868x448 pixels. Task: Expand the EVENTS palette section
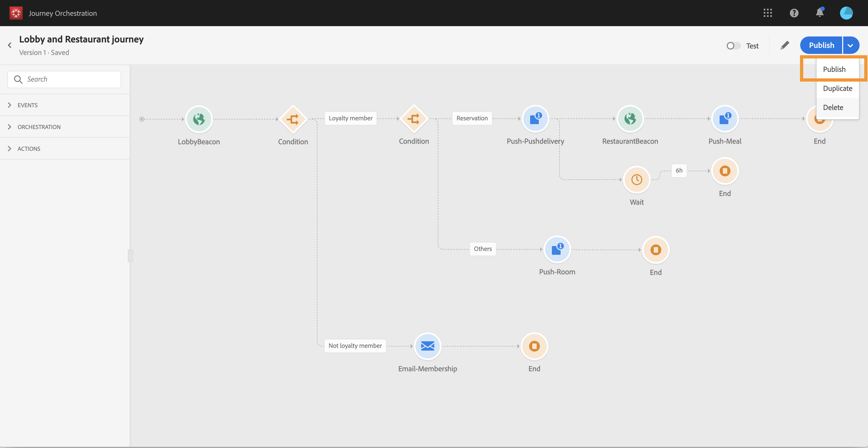click(x=27, y=105)
